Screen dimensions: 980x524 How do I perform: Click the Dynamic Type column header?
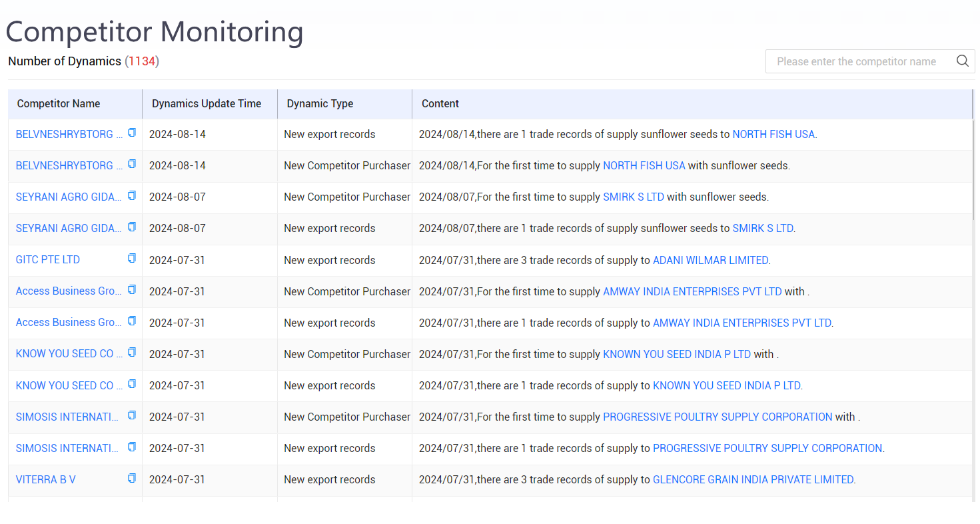point(344,104)
